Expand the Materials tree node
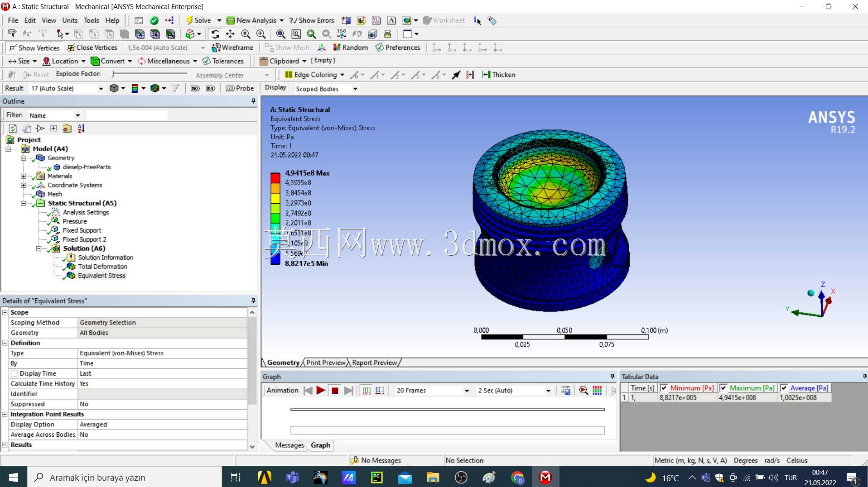This screenshot has width=868, height=487. click(24, 176)
